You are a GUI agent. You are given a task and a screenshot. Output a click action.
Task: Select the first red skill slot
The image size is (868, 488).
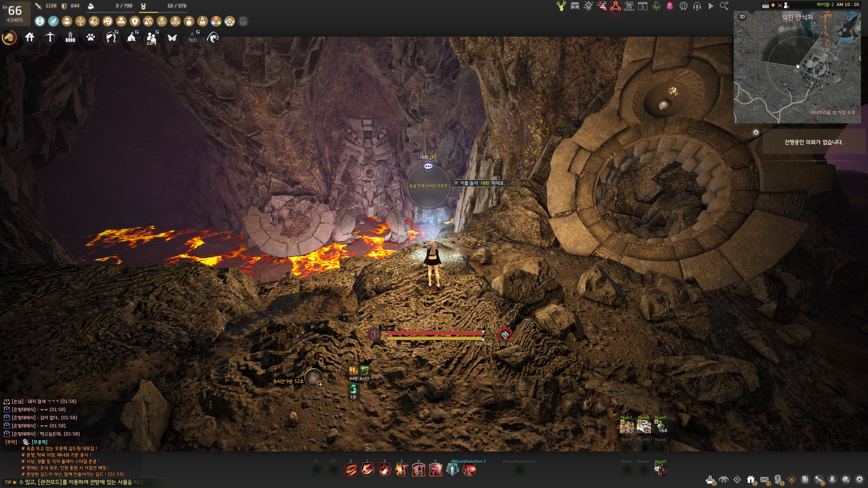point(351,470)
